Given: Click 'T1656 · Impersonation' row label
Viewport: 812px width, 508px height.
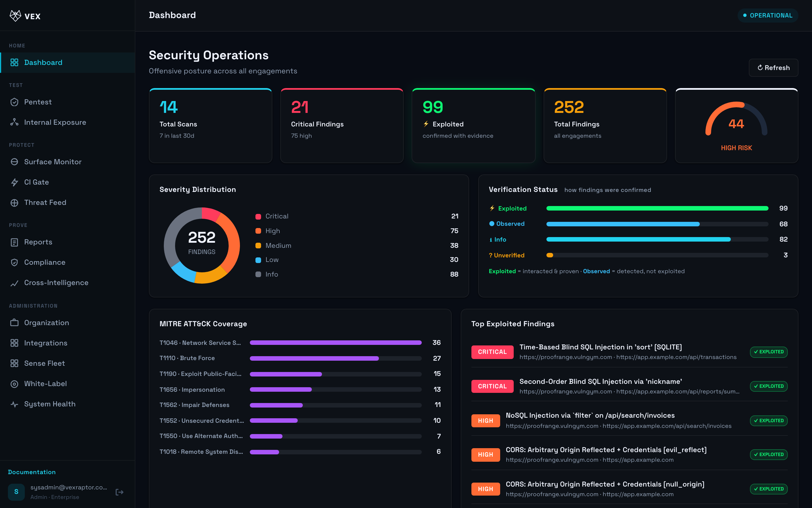Looking at the screenshot, I should click(192, 390).
